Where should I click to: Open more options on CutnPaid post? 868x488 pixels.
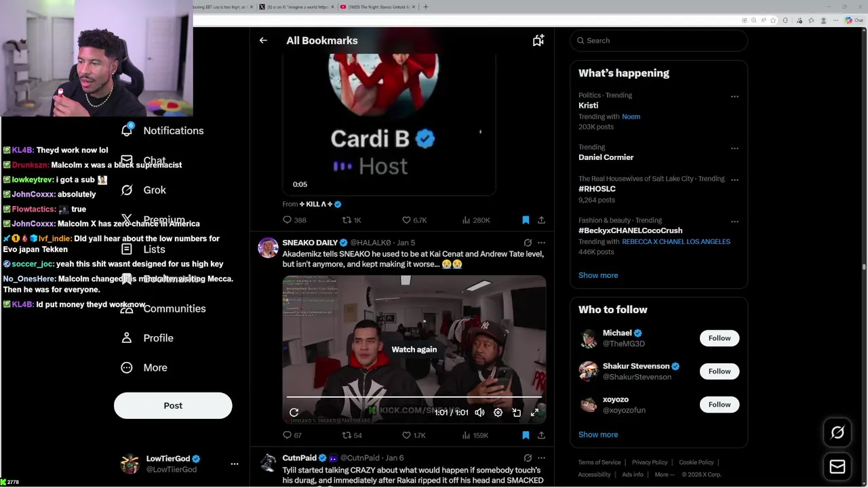(541, 458)
